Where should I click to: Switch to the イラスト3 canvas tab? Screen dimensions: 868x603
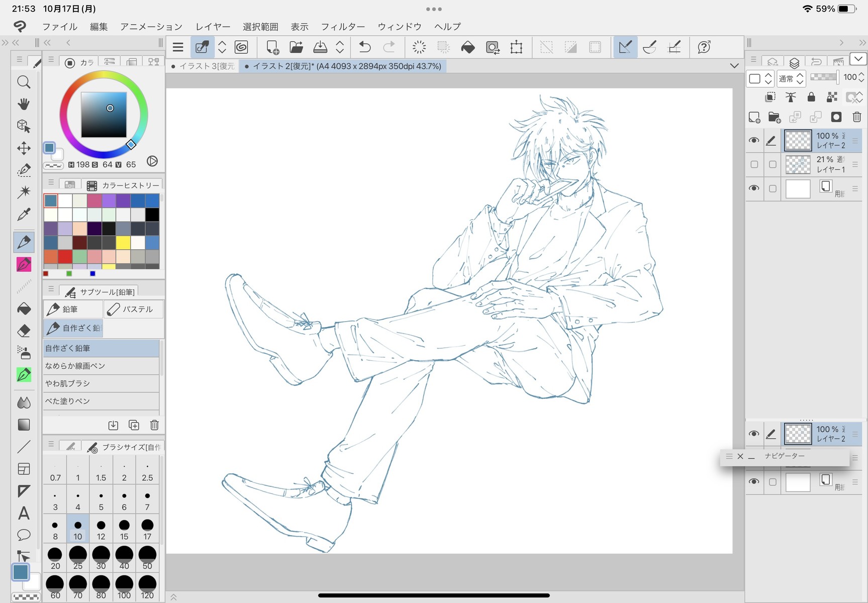(x=204, y=66)
